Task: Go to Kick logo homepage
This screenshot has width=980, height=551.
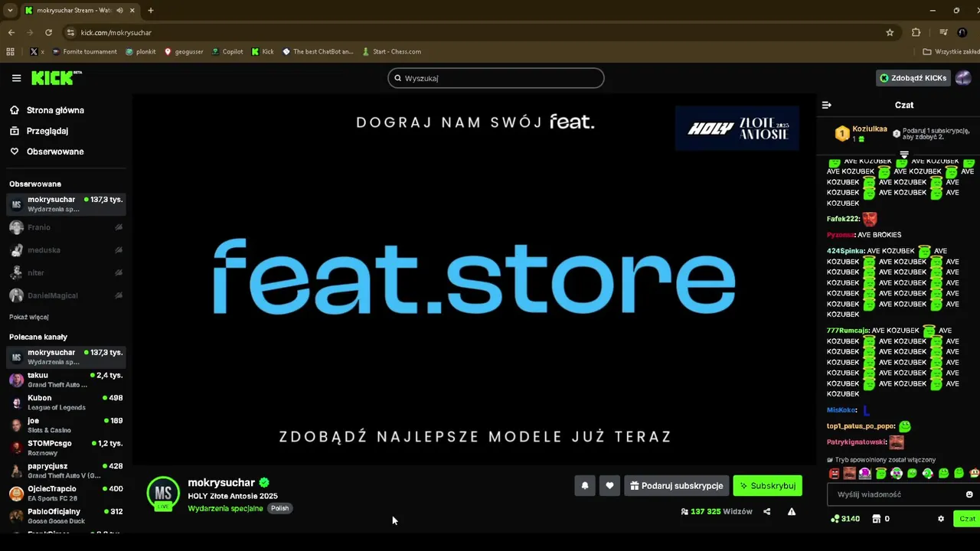Action: (x=56, y=78)
